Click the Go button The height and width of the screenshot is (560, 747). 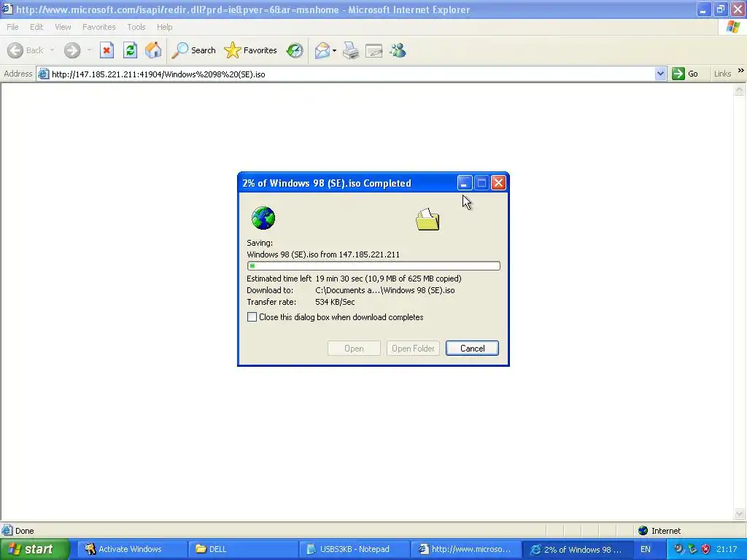coord(685,74)
